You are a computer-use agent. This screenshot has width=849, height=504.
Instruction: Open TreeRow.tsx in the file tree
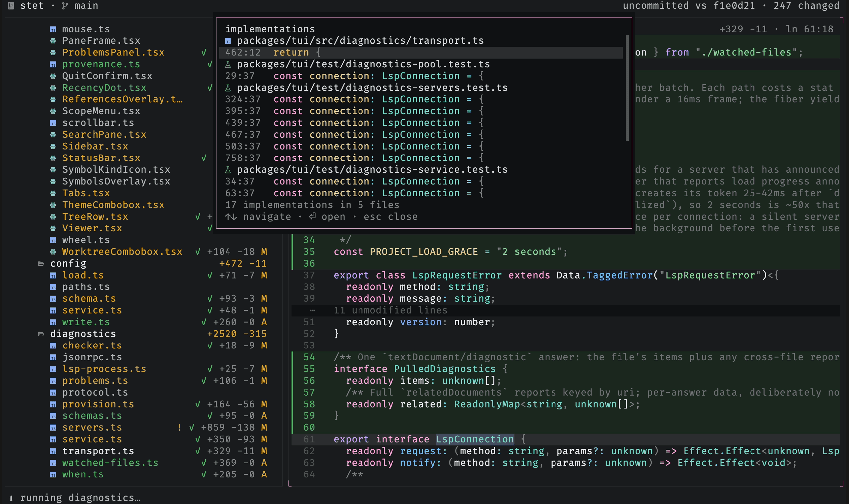(95, 217)
